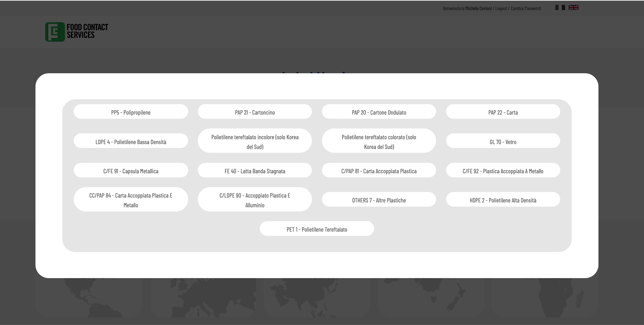The width and height of the screenshot is (644, 325).
Task: Select FE 40 - Latta Banda Stagnata
Action: 255,170
